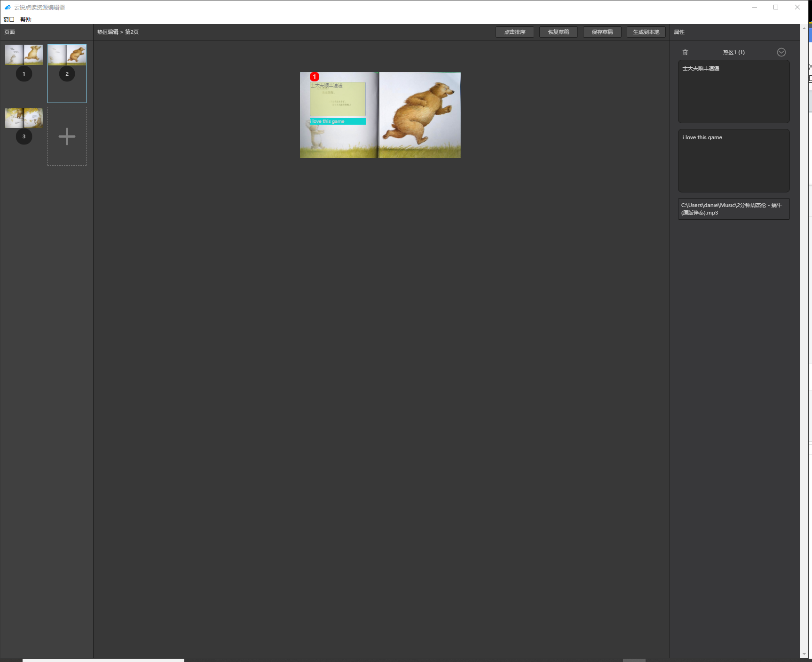Viewport: 812px width, 662px height.
Task: Click the 点击排序 button
Action: (514, 32)
